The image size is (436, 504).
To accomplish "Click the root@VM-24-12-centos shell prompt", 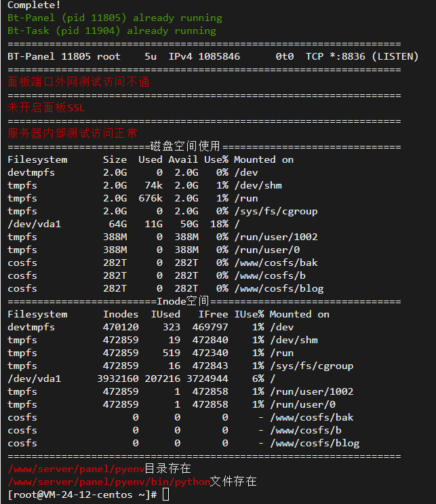I will point(83,495).
